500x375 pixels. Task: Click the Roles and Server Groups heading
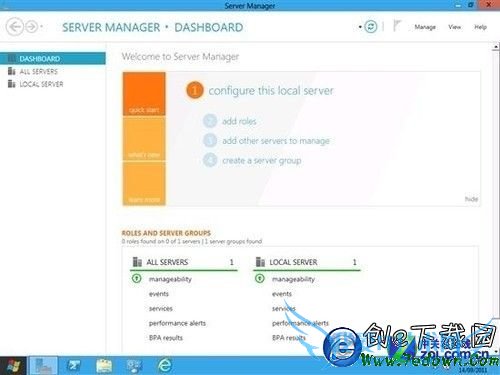166,233
